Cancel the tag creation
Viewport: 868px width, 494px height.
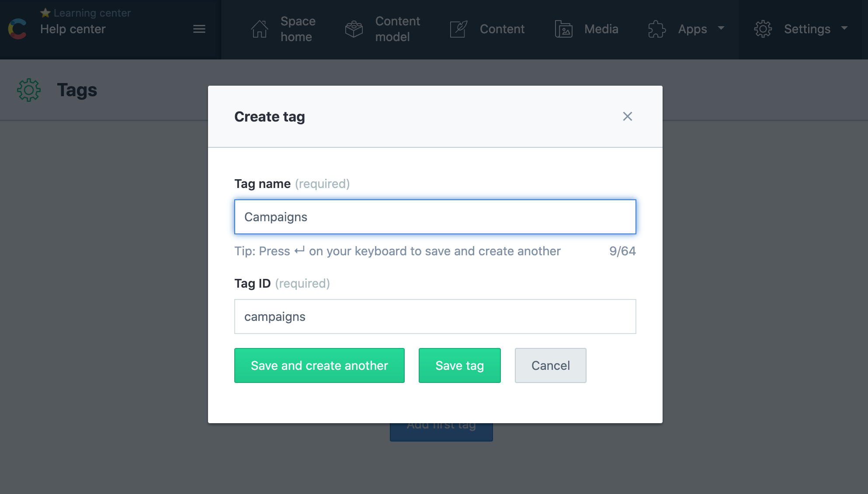[550, 365]
